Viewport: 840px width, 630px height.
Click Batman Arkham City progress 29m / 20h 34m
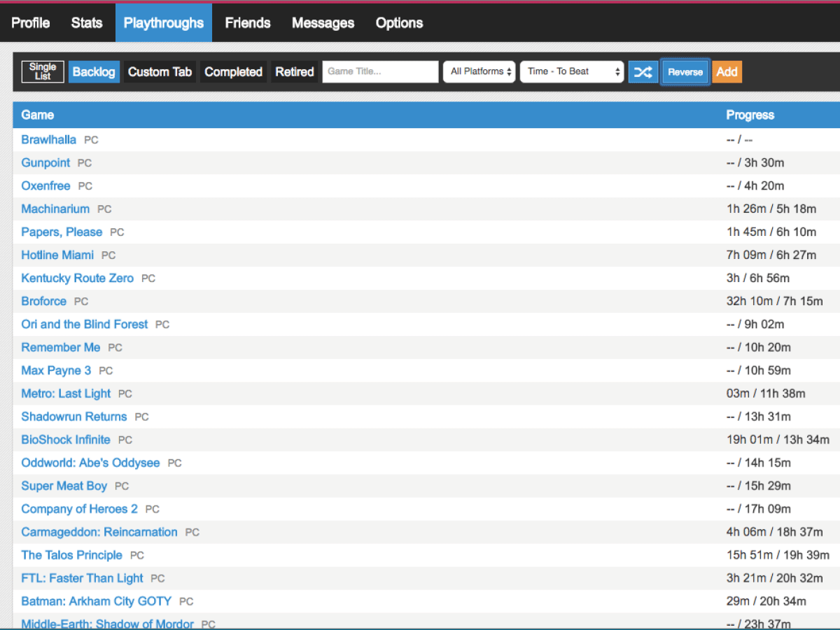(x=766, y=601)
